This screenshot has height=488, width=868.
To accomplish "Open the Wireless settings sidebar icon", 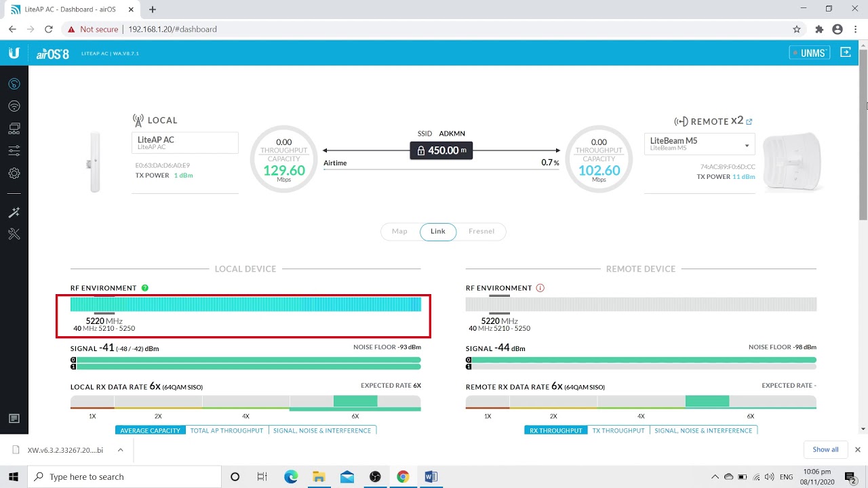I will (14, 106).
